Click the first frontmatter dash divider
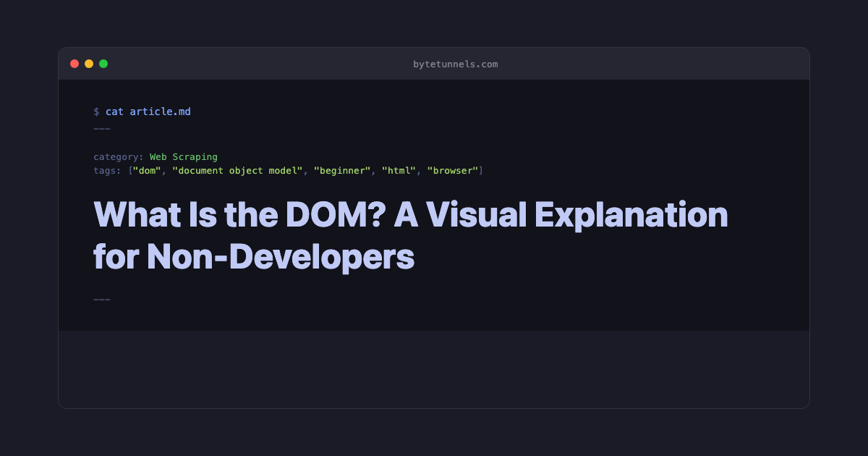Viewport: 868px width, 456px height. [101, 127]
